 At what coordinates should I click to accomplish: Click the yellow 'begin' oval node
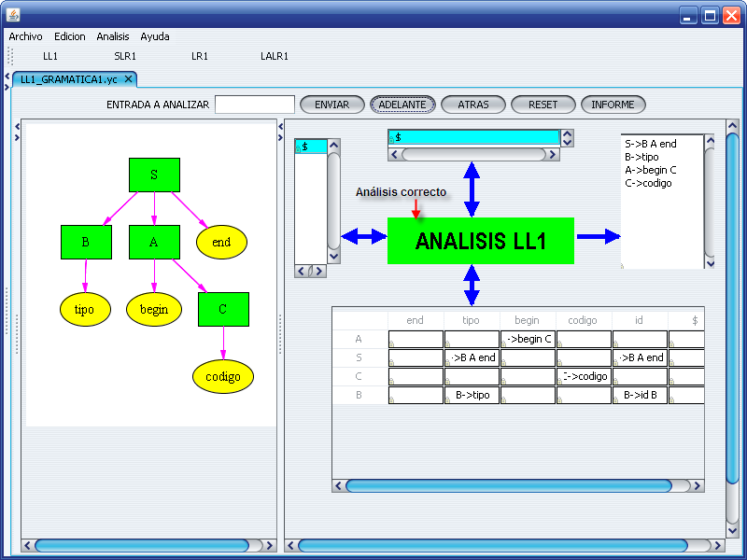click(154, 309)
